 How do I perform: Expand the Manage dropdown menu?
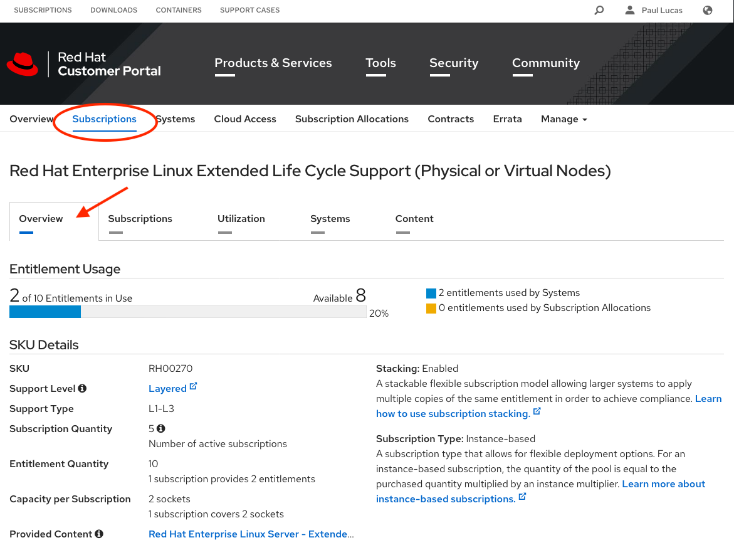click(x=564, y=119)
